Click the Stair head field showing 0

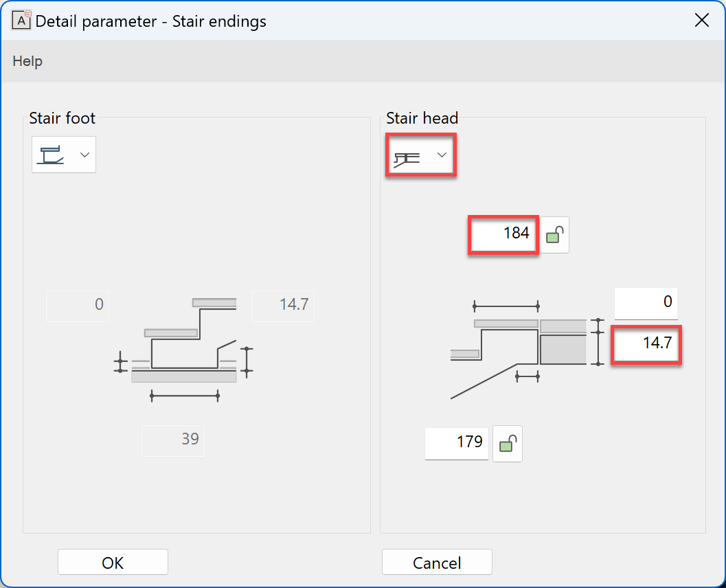click(646, 303)
